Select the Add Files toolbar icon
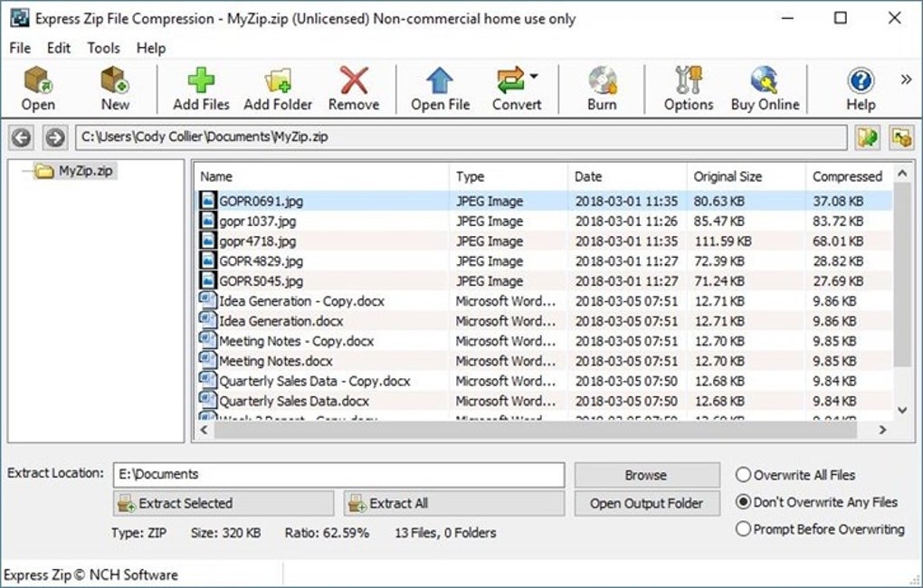The height and width of the screenshot is (588, 923). click(201, 87)
